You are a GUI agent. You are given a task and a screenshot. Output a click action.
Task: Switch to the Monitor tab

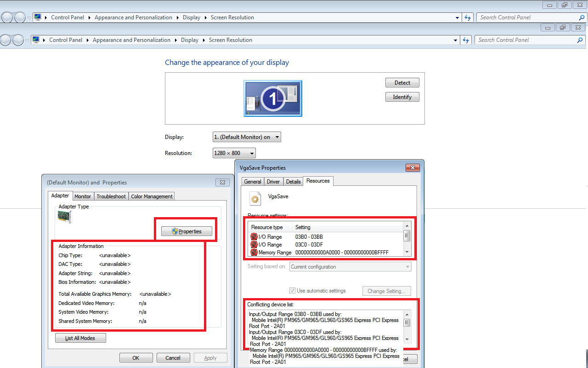[83, 196]
